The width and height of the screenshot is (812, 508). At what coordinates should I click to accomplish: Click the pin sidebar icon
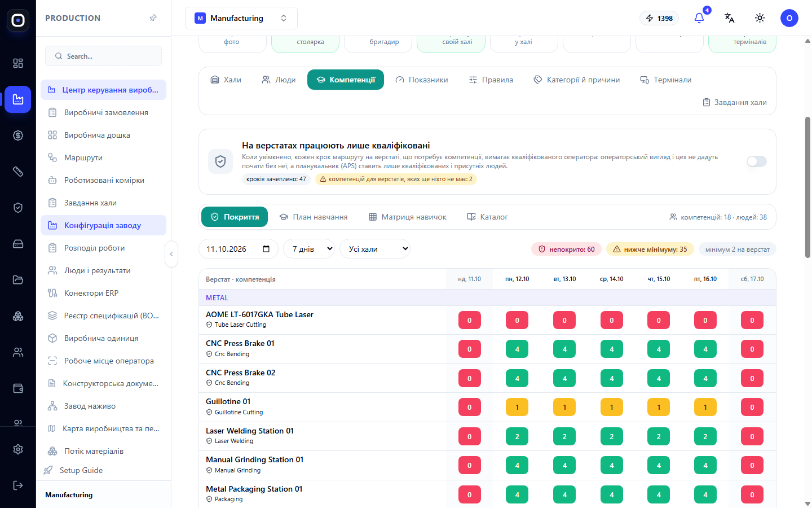153,18
